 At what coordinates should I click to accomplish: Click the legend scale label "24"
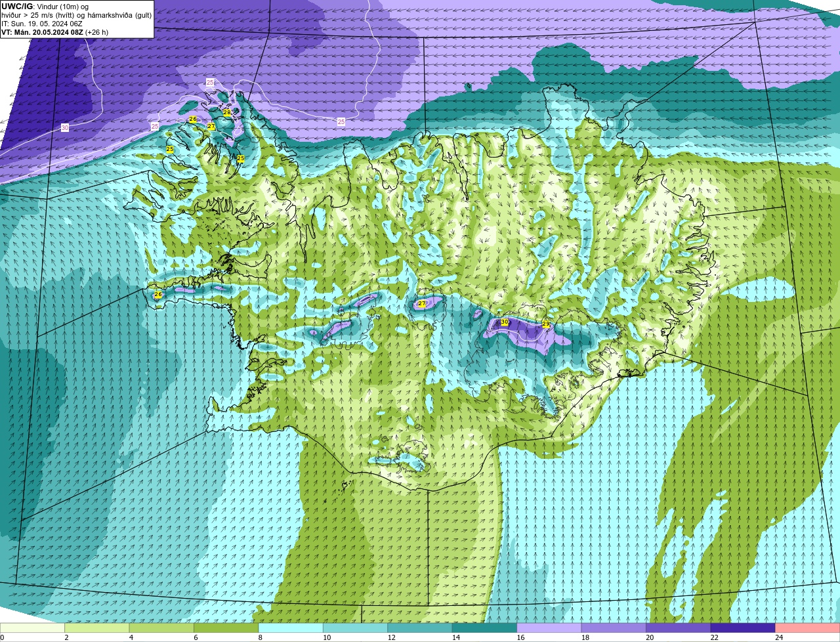[x=778, y=637]
